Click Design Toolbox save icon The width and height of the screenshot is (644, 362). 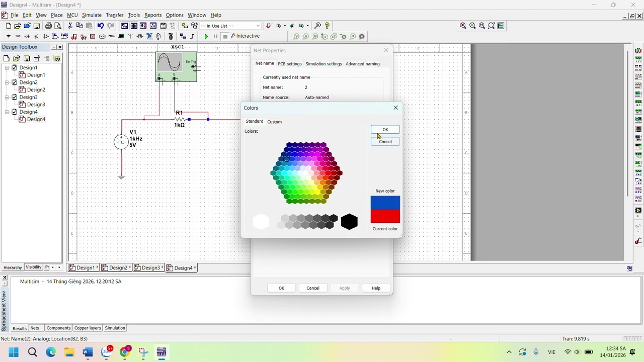click(x=27, y=58)
